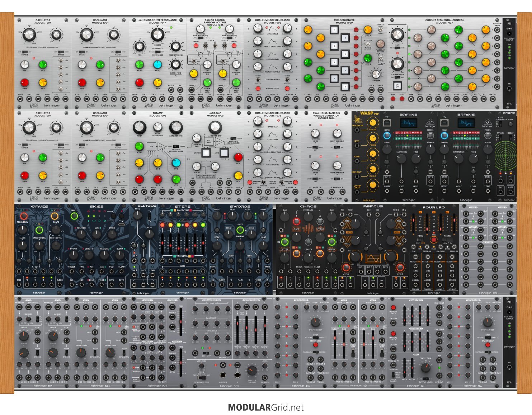Viewport: 532px width, 415px height.
Task: Push the red-ringed button on Waves
Action: click(x=23, y=216)
